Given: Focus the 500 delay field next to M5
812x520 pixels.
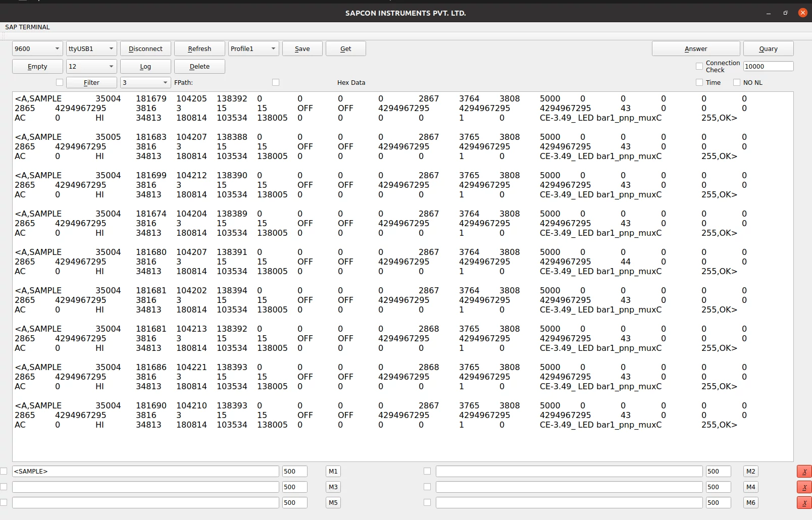Looking at the screenshot, I should pyautogui.click(x=295, y=502).
